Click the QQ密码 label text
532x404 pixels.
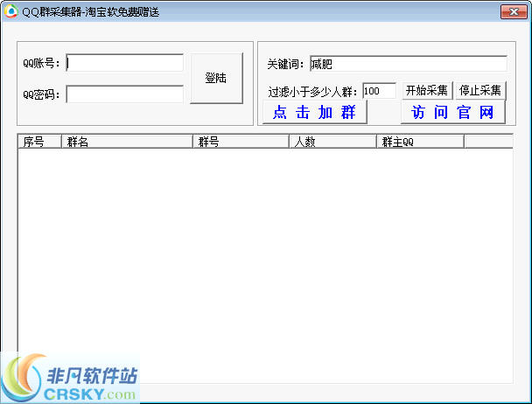point(41,94)
